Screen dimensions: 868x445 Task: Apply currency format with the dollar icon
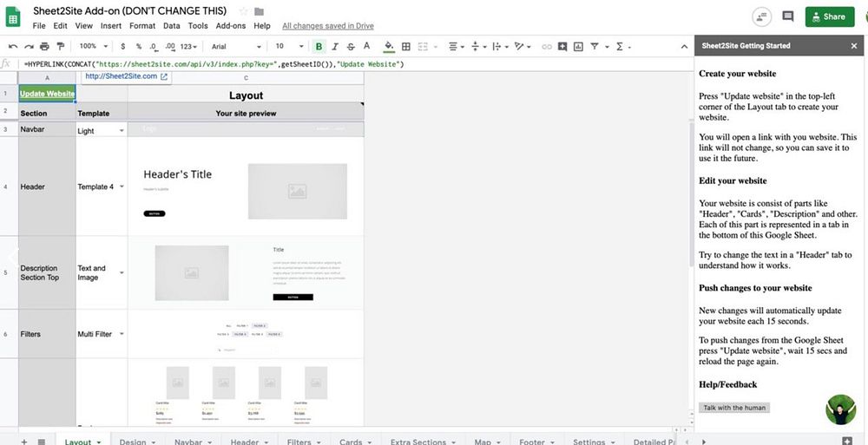point(123,47)
